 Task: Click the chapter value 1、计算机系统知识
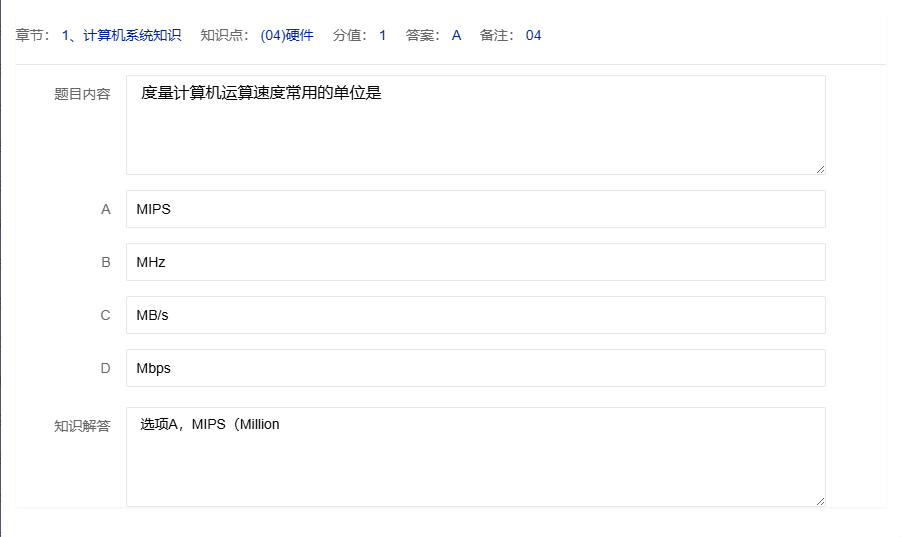click(121, 35)
